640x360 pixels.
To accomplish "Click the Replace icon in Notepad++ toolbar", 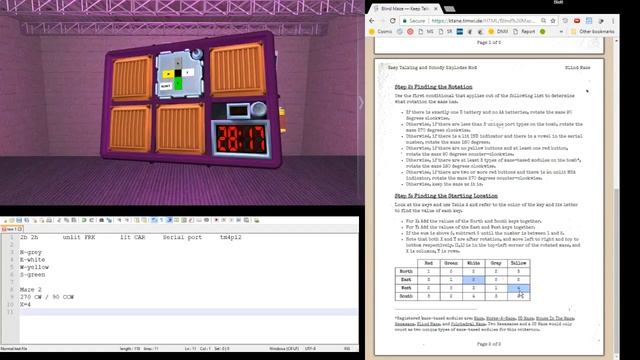I will pos(109,220).
